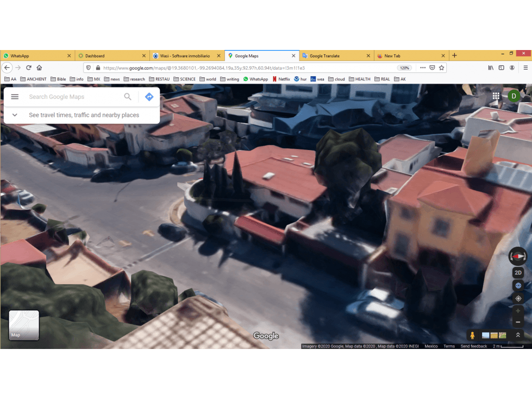Open Directions with the blue arrow icon
The image size is (532, 399).
coord(149,97)
